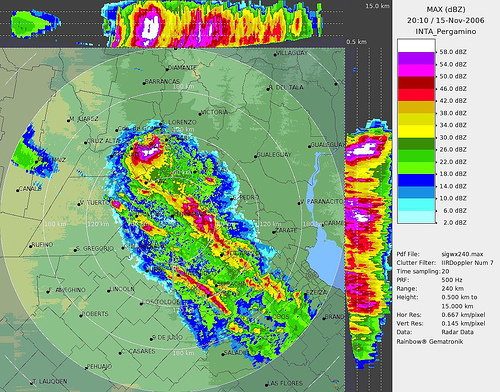
Task: Click the GUALEGUAY city label
Action: coord(274,155)
